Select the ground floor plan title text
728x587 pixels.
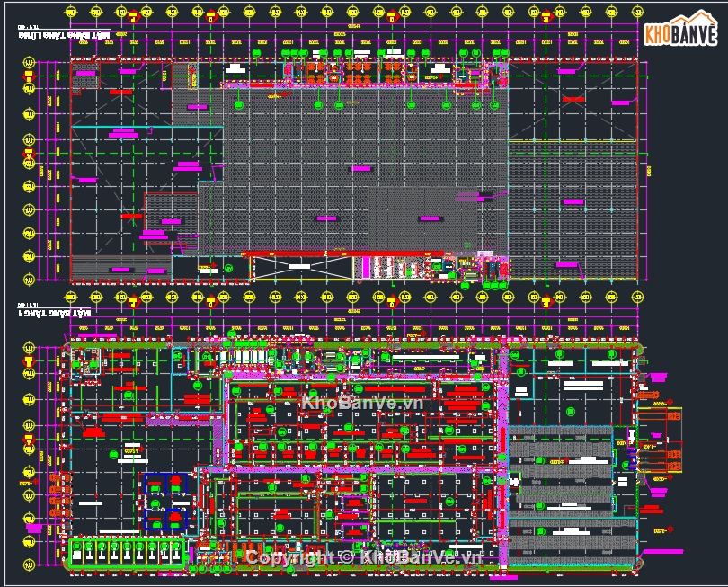(55, 314)
